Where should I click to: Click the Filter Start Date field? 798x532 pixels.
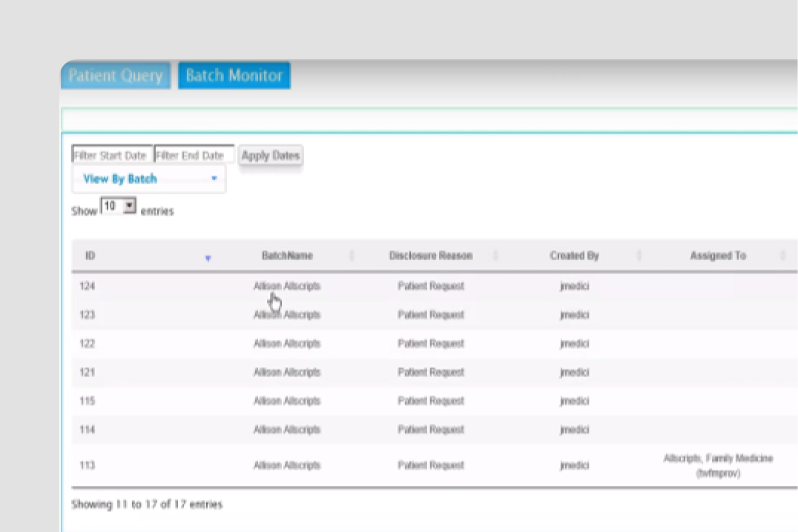[113, 155]
